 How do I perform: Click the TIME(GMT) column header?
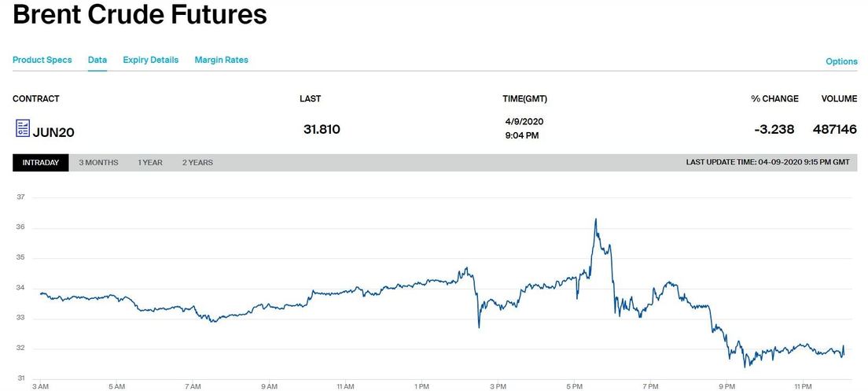click(x=524, y=99)
